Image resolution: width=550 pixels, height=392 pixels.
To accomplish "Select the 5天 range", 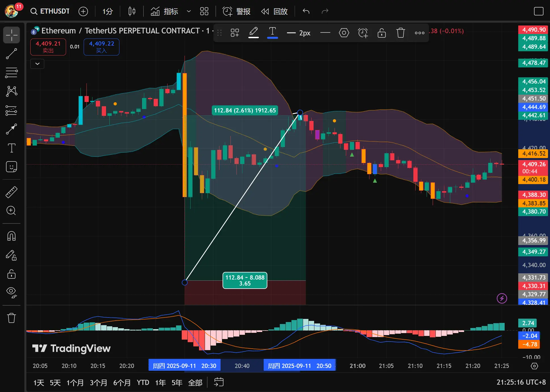I will (55, 383).
